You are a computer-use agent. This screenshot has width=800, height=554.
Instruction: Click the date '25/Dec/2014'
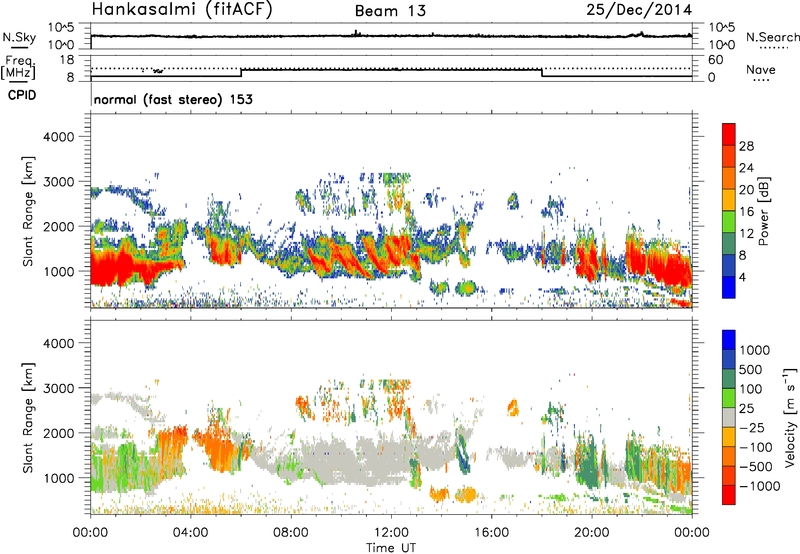[x=639, y=10]
